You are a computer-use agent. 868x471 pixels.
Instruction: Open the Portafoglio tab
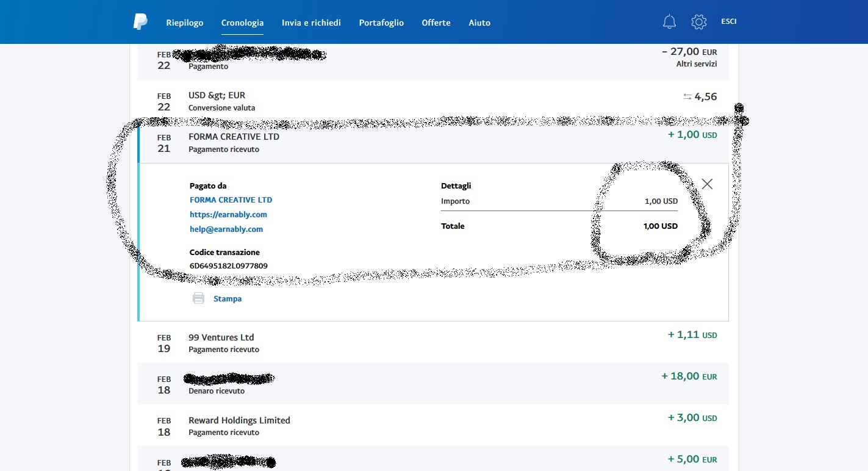(381, 23)
